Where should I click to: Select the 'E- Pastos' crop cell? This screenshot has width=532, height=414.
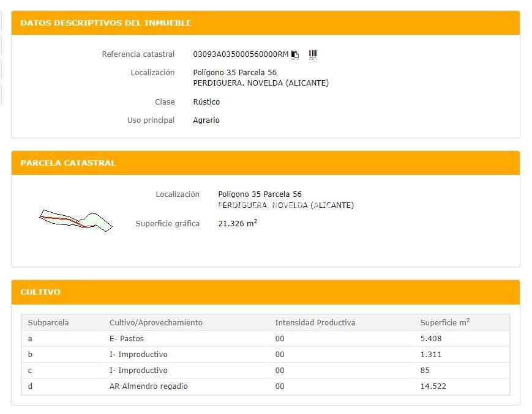[x=127, y=338]
